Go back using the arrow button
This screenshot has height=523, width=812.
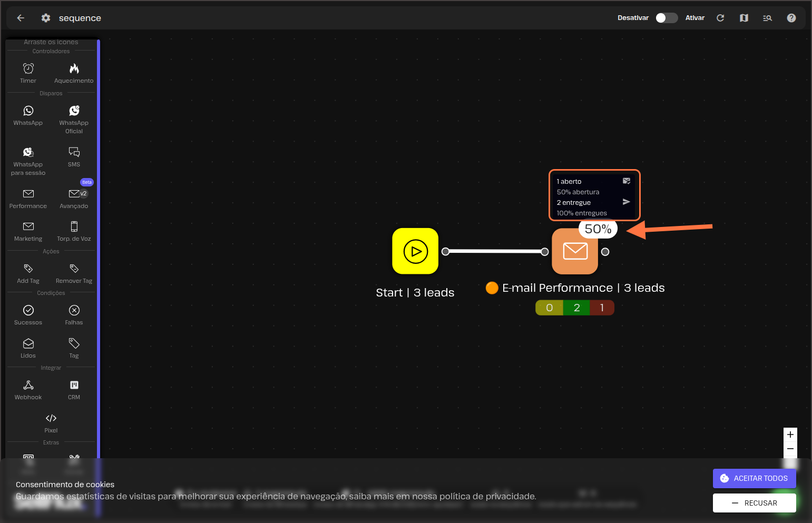[21, 18]
